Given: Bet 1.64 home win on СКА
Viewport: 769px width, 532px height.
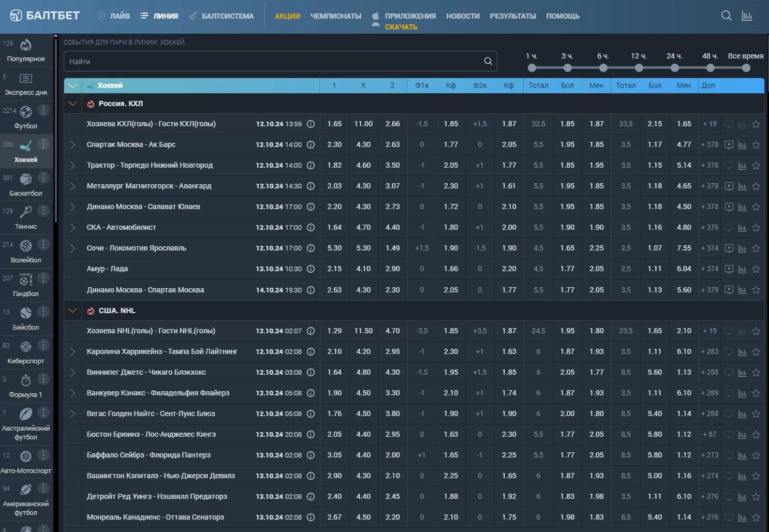Looking at the screenshot, I should [x=334, y=227].
